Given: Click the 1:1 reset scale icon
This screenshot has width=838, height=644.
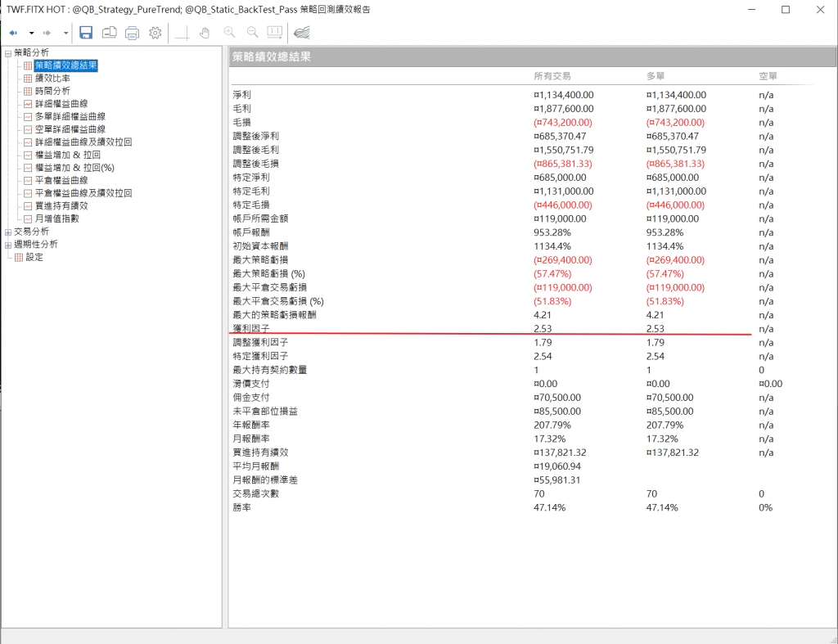Looking at the screenshot, I should pyautogui.click(x=275, y=33).
